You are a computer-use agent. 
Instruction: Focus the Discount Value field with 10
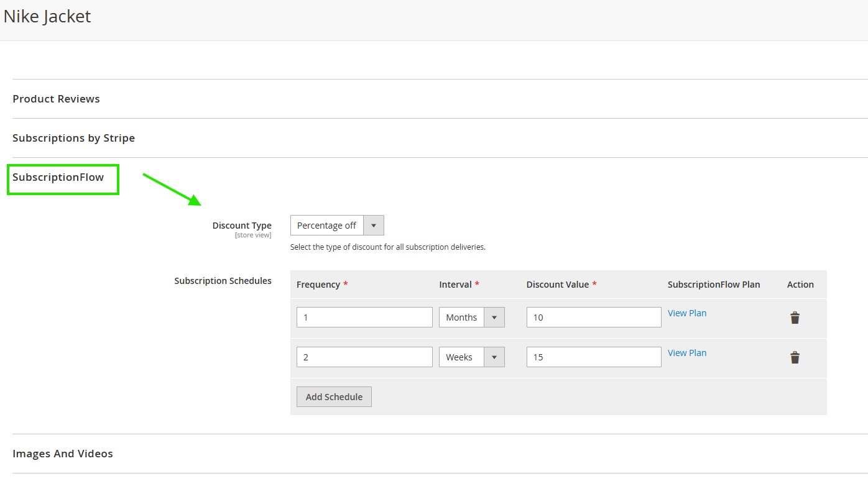594,318
